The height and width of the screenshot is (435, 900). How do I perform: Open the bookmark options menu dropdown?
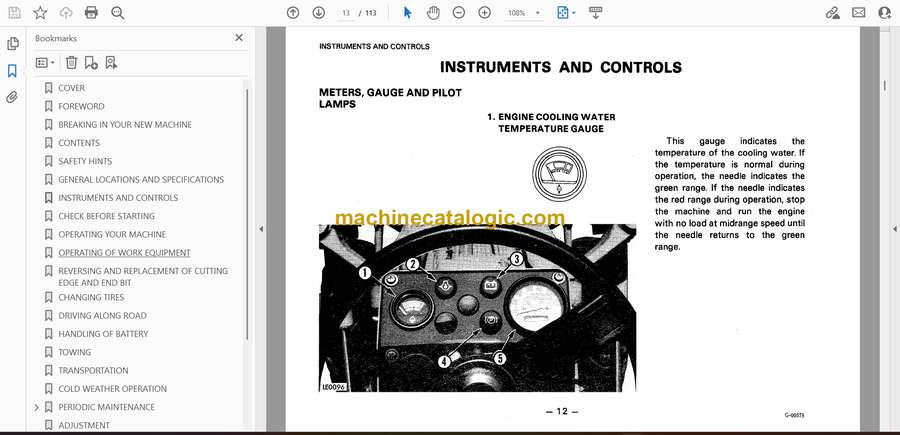pyautogui.click(x=45, y=63)
